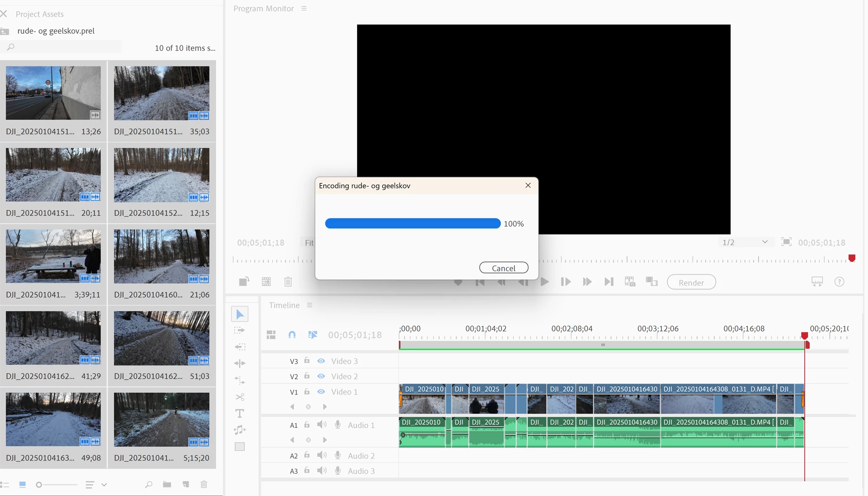Select the Type text tool
This screenshot has width=868, height=496.
coord(240,413)
